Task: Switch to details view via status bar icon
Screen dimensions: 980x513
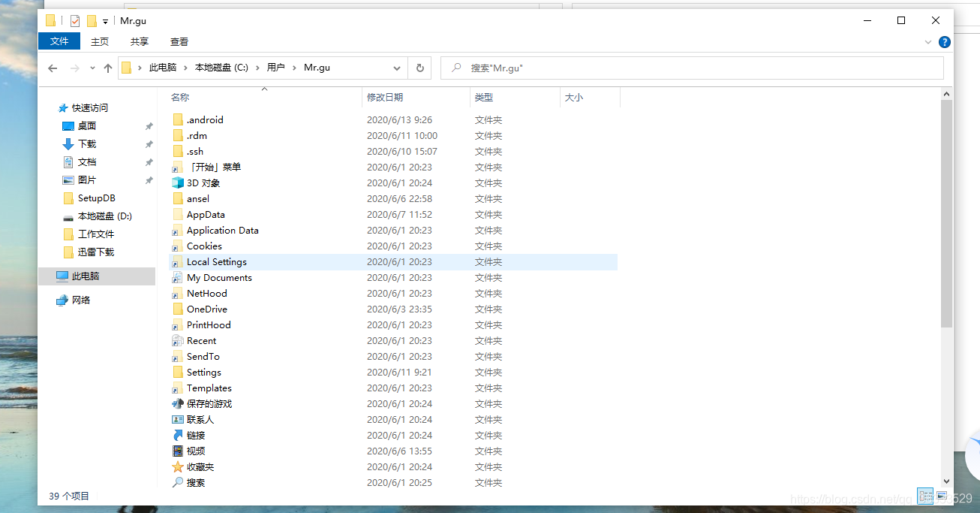Action: coord(925,496)
